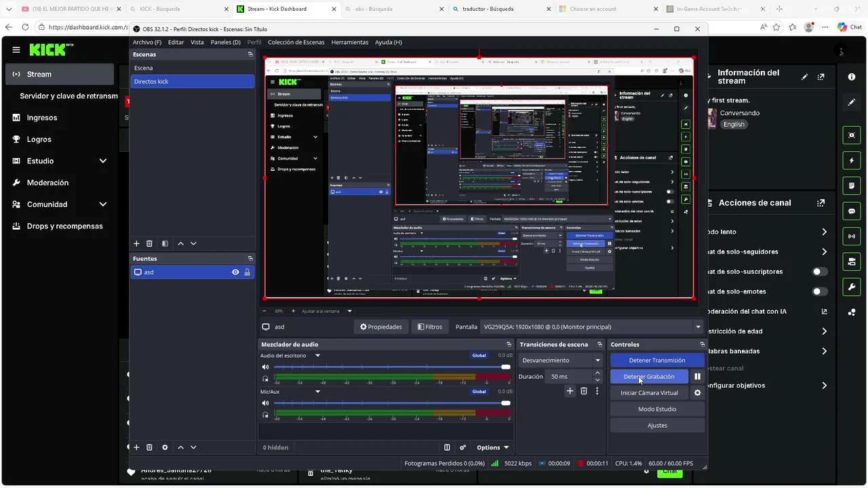Mute Audio del escritorio speaker
Screen dimensions: 868x488
coord(265,367)
